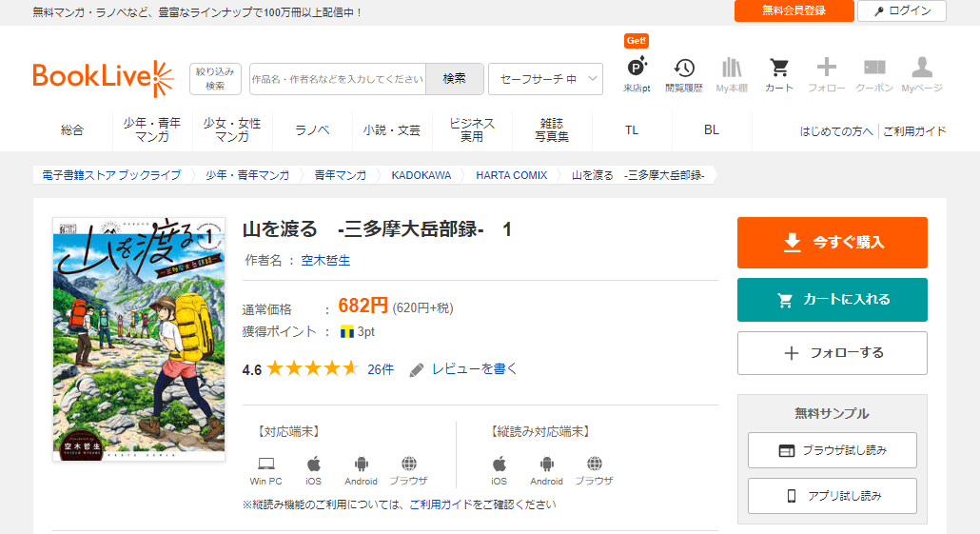Focus the title and author search field
Viewport: 980px width, 534px height.
click(x=337, y=79)
